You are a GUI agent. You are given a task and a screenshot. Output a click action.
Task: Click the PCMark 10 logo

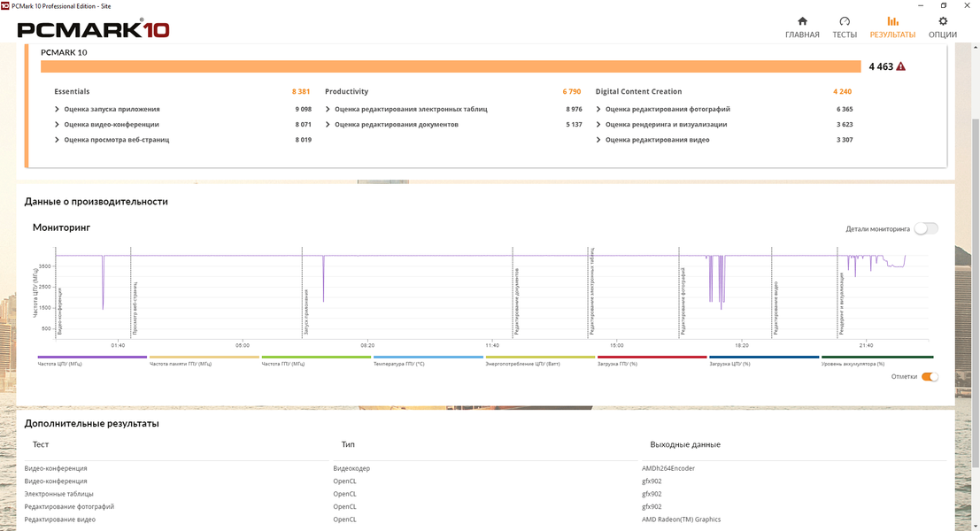tap(93, 29)
